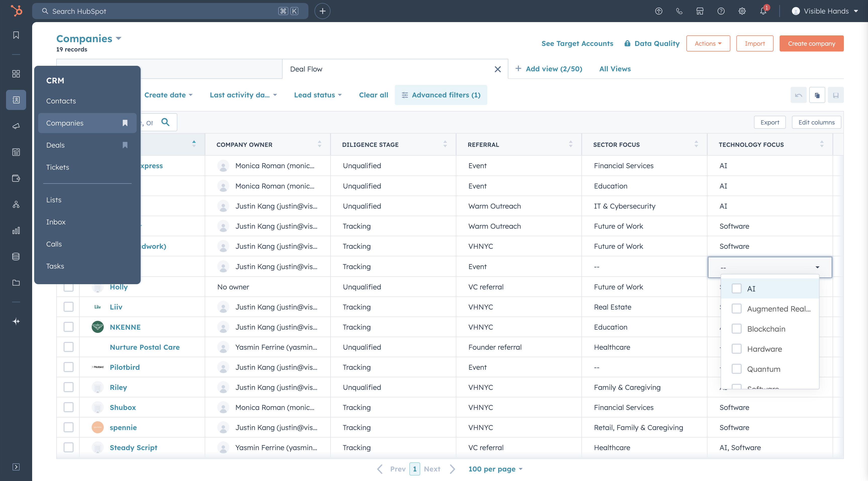Click the bookmarks icon in sidebar
Viewport: 868px width, 481px height.
coord(16,35)
